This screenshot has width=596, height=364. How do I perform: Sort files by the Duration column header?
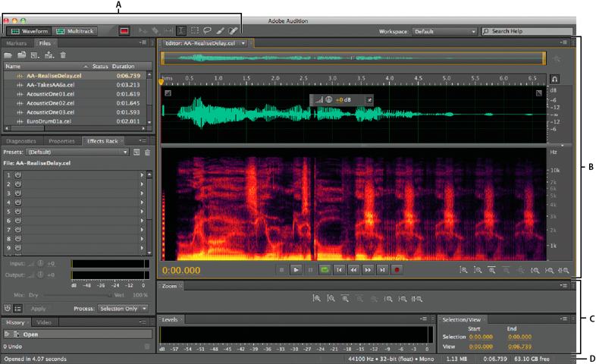pos(123,66)
